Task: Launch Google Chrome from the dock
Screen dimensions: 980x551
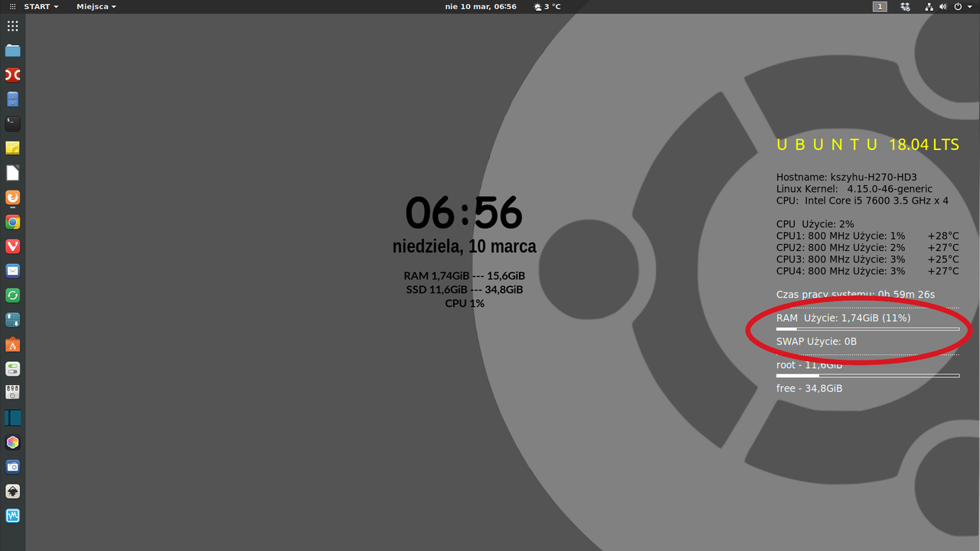Action: click(x=12, y=222)
